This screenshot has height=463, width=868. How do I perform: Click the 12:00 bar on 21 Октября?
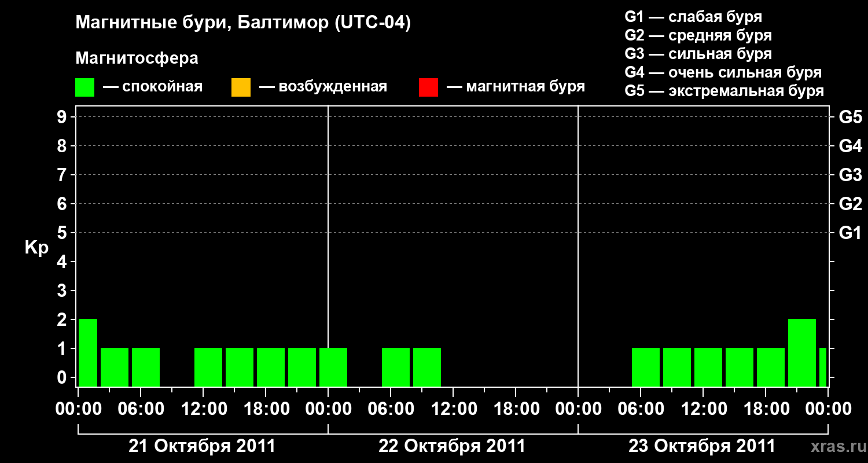tap(208, 367)
